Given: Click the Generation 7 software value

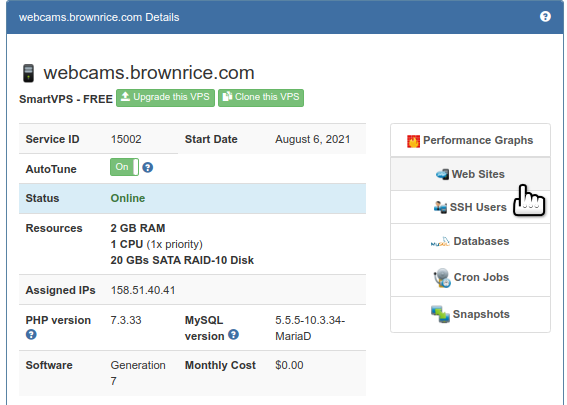Looking at the screenshot, I should [x=138, y=373].
